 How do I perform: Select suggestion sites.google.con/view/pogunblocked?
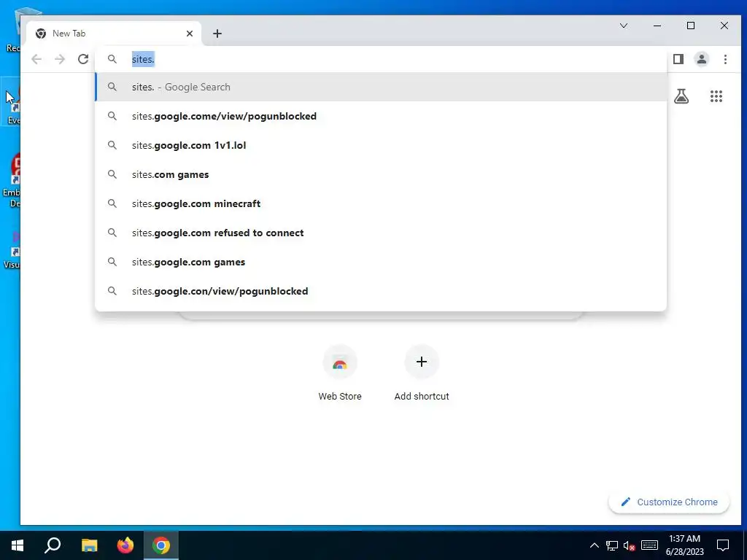coord(381,291)
